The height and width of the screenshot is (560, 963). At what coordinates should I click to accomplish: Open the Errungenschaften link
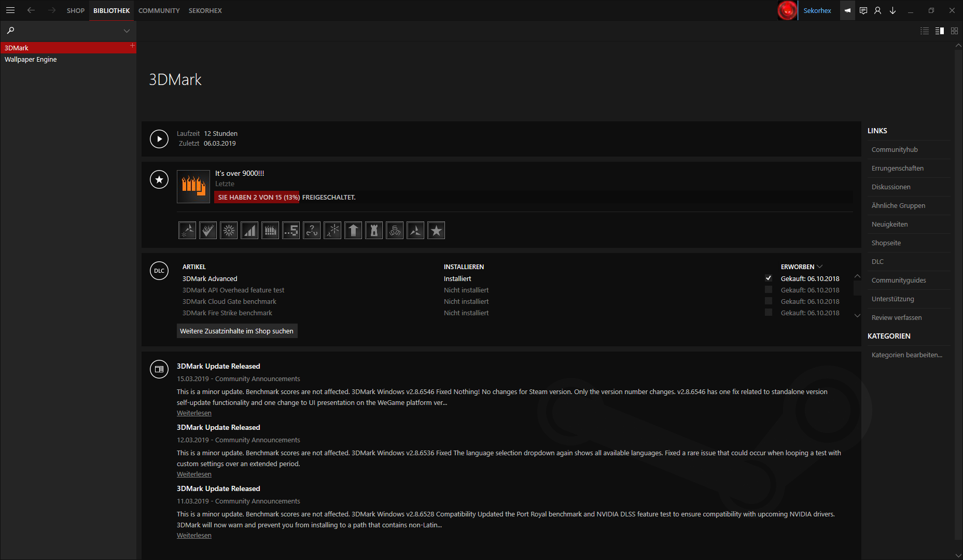tap(898, 168)
